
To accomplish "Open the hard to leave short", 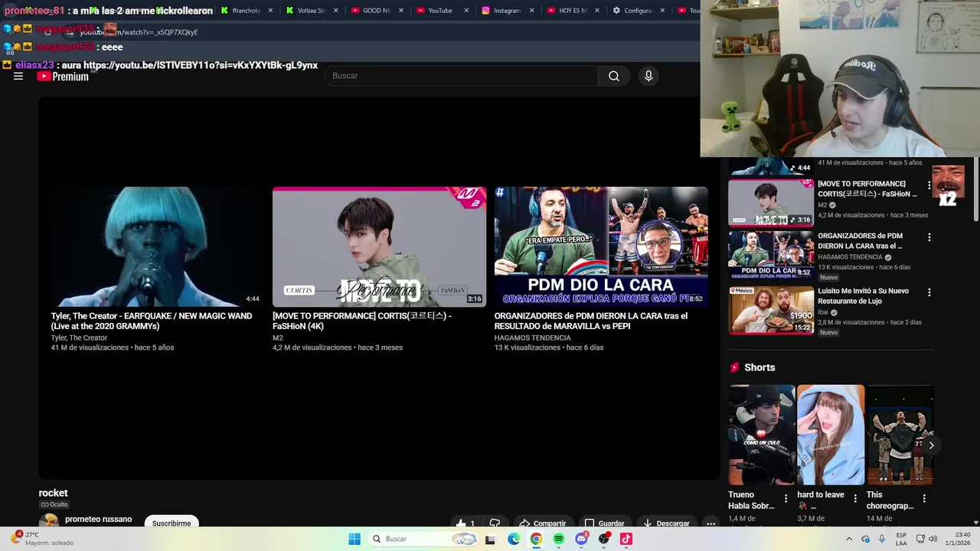I will (831, 435).
